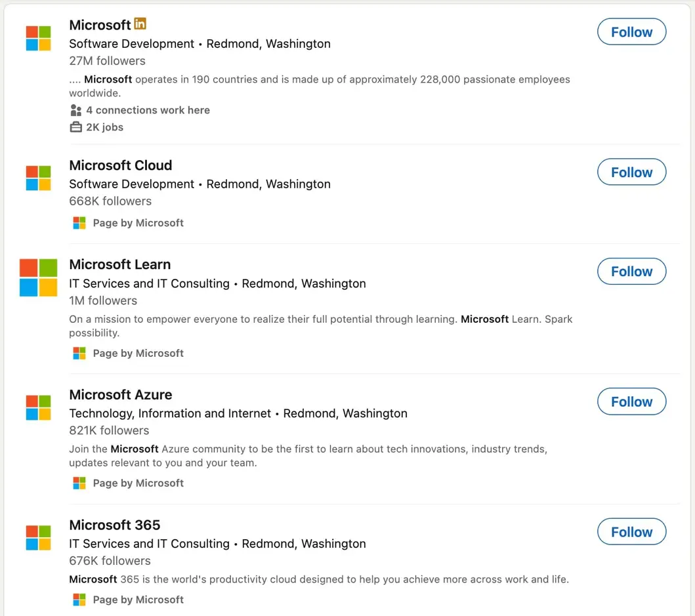Open the Microsoft company page link
The width and height of the screenshot is (695, 616).
coord(98,24)
